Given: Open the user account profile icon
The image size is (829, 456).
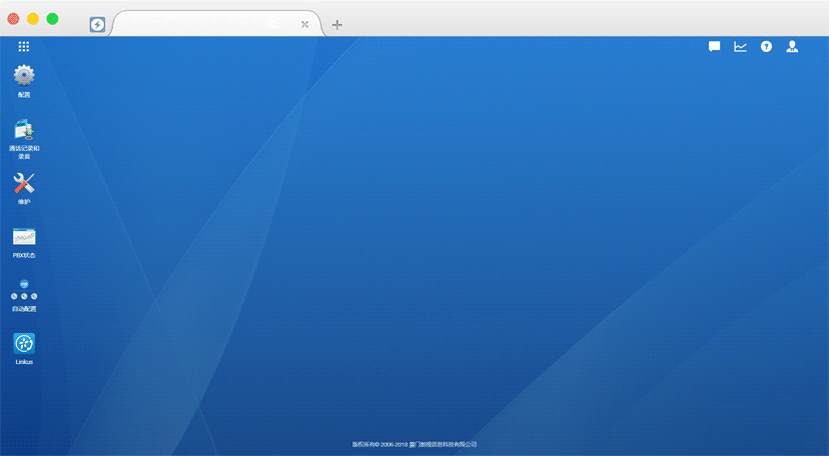Looking at the screenshot, I should pos(792,46).
